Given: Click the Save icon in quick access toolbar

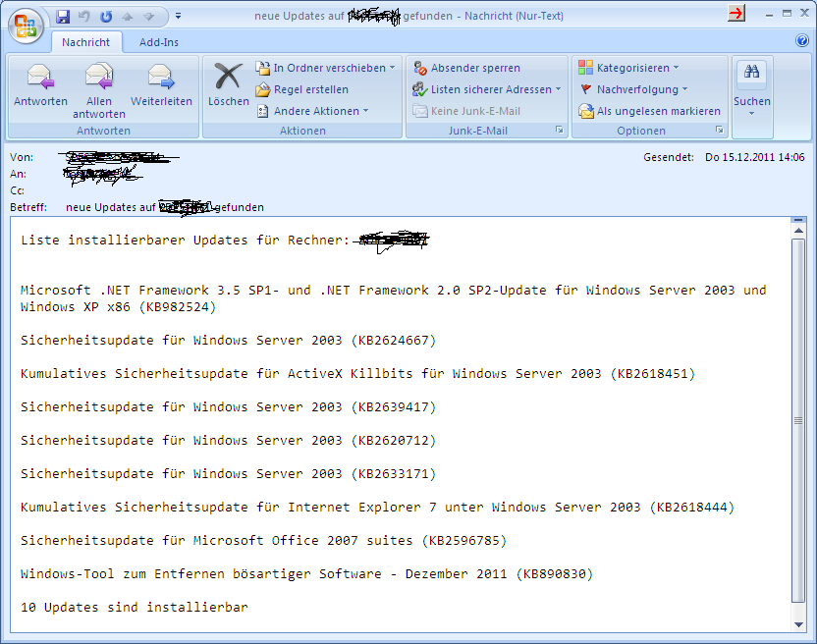Looking at the screenshot, I should (x=63, y=16).
